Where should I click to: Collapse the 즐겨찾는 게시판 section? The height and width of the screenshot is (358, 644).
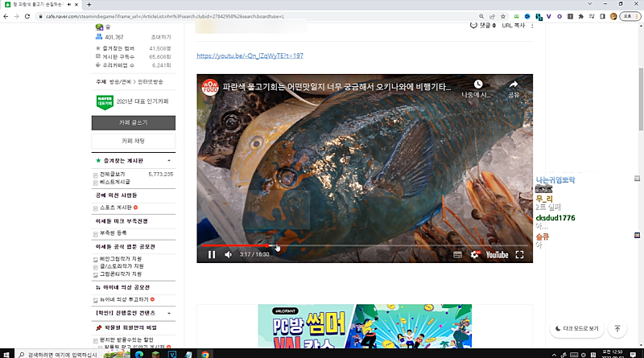(x=169, y=161)
